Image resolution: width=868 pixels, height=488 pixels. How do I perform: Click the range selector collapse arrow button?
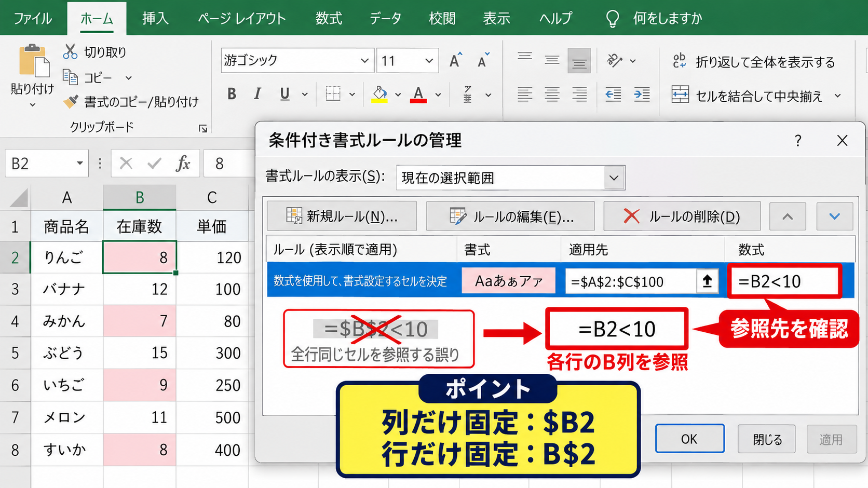pyautogui.click(x=707, y=281)
